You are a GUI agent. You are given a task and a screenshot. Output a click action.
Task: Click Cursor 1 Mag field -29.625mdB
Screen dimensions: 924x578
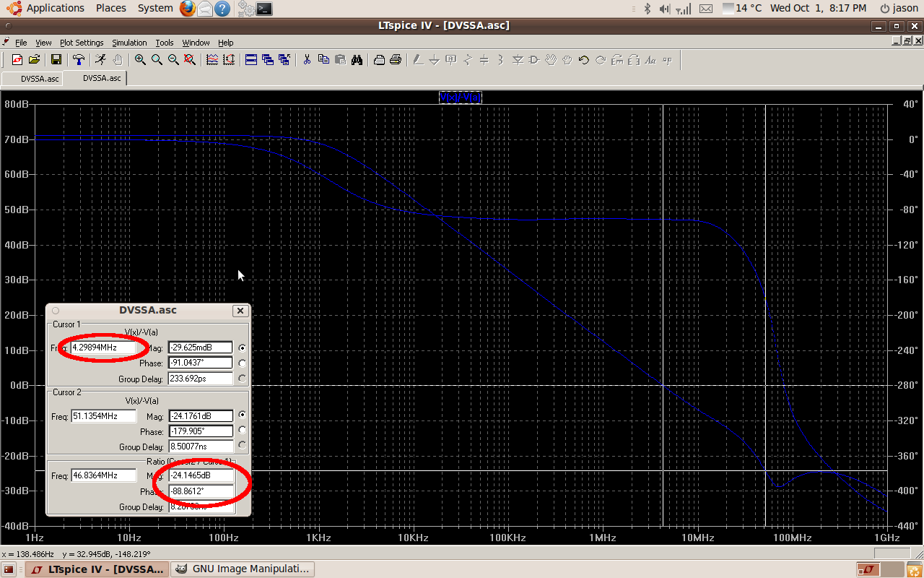pyautogui.click(x=201, y=348)
